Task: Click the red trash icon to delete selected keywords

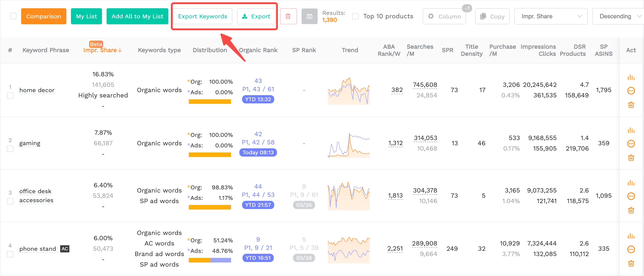Action: pos(288,16)
